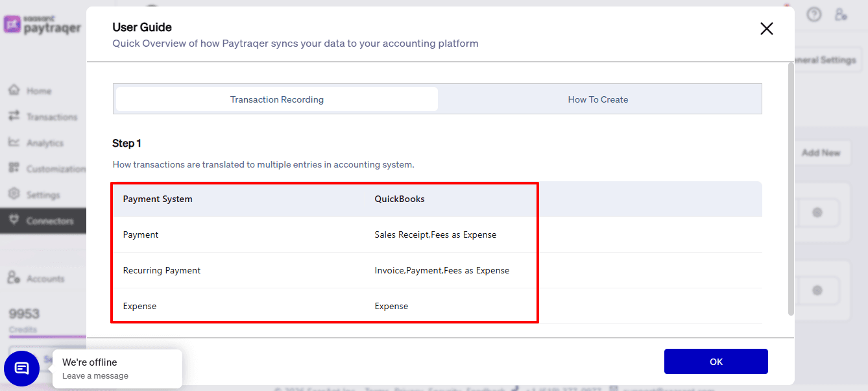The height and width of the screenshot is (391, 868).
Task: Open the Settings gear icon in sidebar
Action: point(14,194)
